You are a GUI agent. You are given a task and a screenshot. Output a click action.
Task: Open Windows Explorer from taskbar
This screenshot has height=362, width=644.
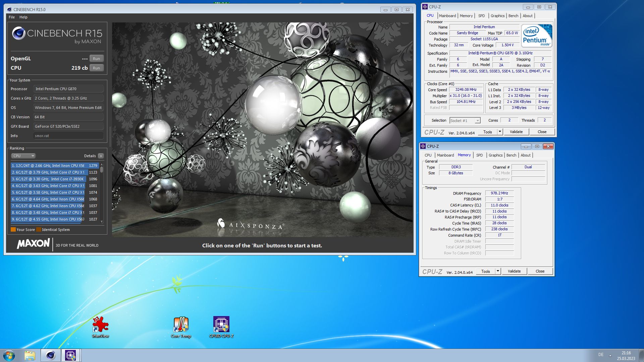[x=30, y=355]
